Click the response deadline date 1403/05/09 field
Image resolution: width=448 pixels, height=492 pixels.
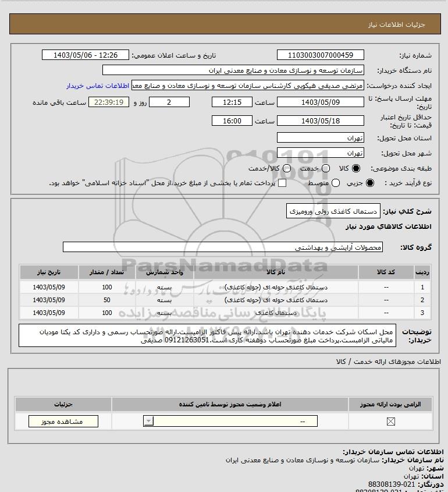click(x=321, y=102)
